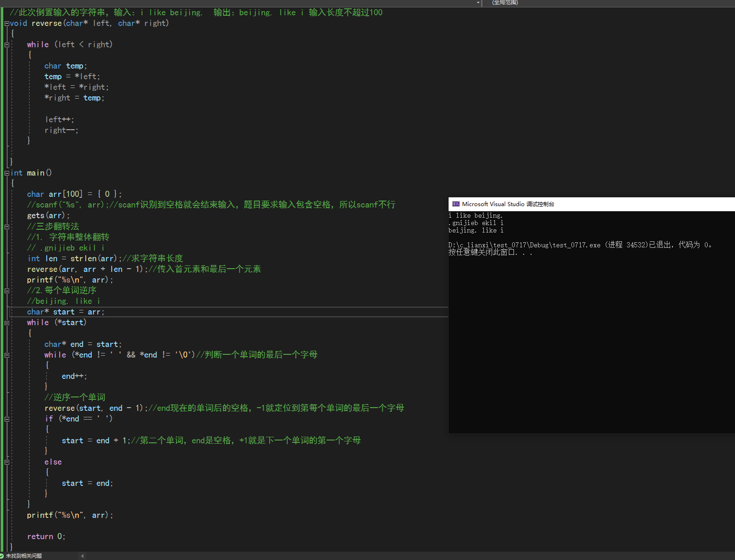Open the project dropdown arrow left of 全局范围
This screenshot has height=560, width=735.
pyautogui.click(x=478, y=3)
